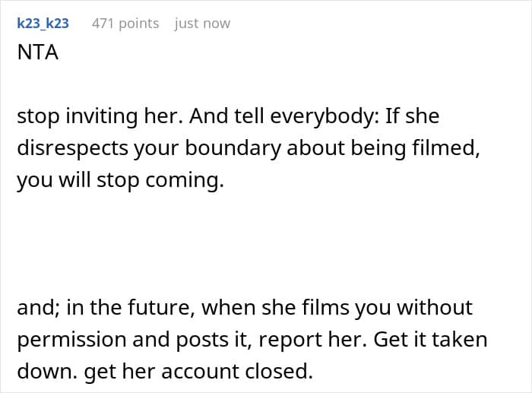Click the "just now" timestamp
Image resolution: width=532 pixels, height=393 pixels.
(x=202, y=24)
